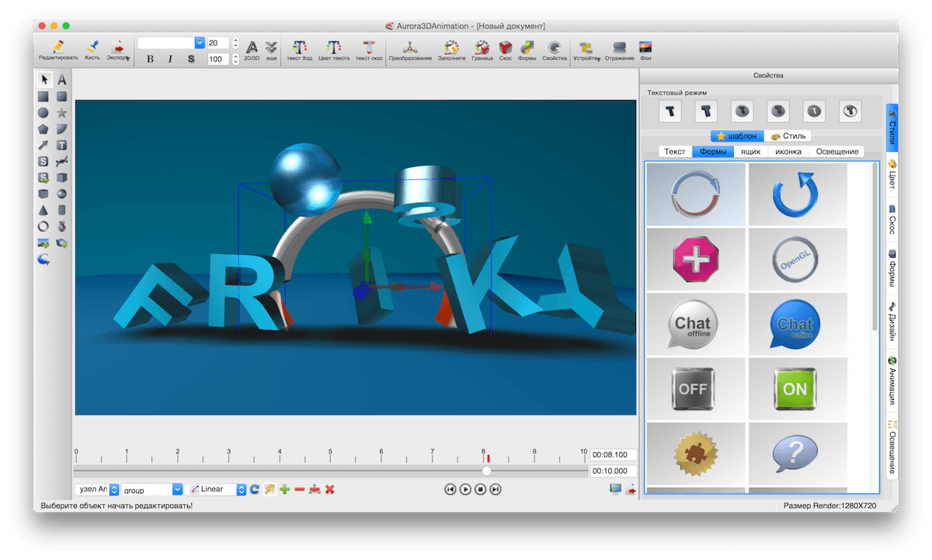Expand the 'еще' more options

271,50
